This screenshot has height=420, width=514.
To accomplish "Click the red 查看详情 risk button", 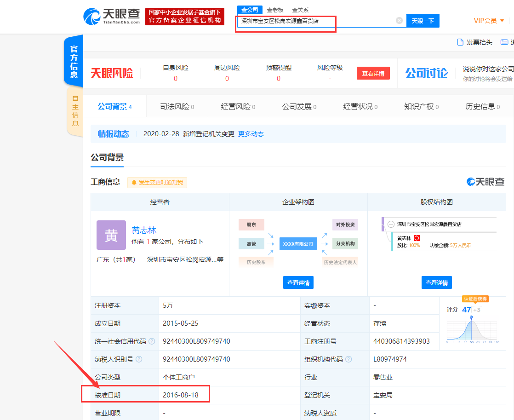I will coord(373,73).
